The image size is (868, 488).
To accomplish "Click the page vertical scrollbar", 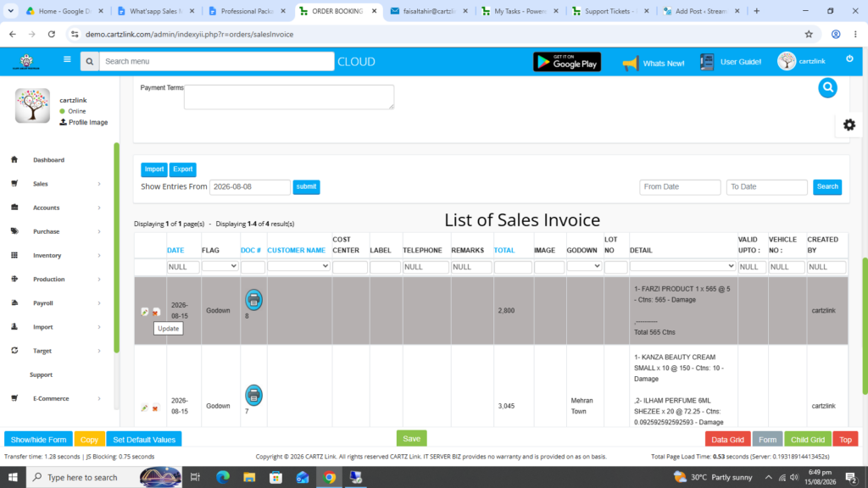I will 864,326.
